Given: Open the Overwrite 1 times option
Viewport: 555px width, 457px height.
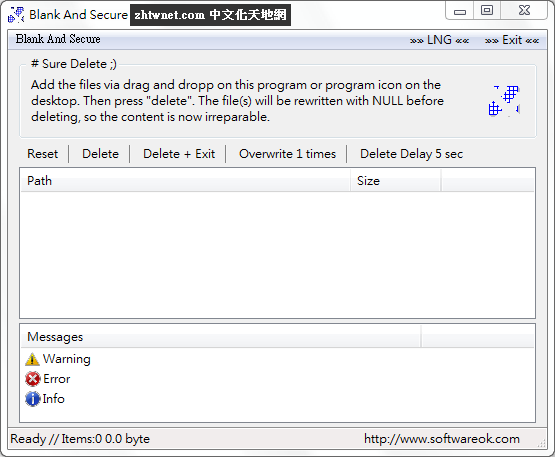Looking at the screenshot, I should tap(287, 154).
